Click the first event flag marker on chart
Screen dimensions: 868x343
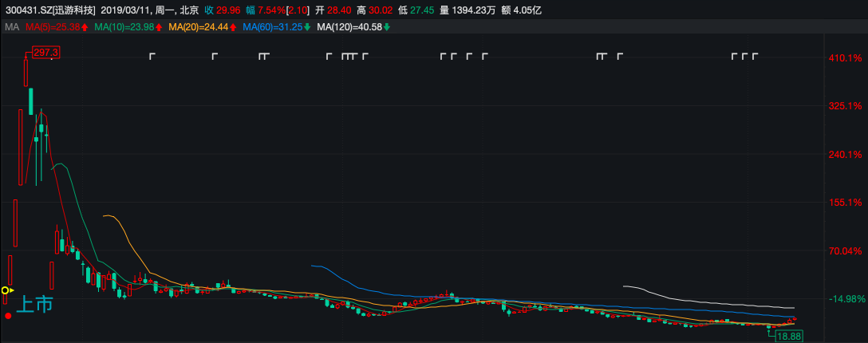[152, 56]
